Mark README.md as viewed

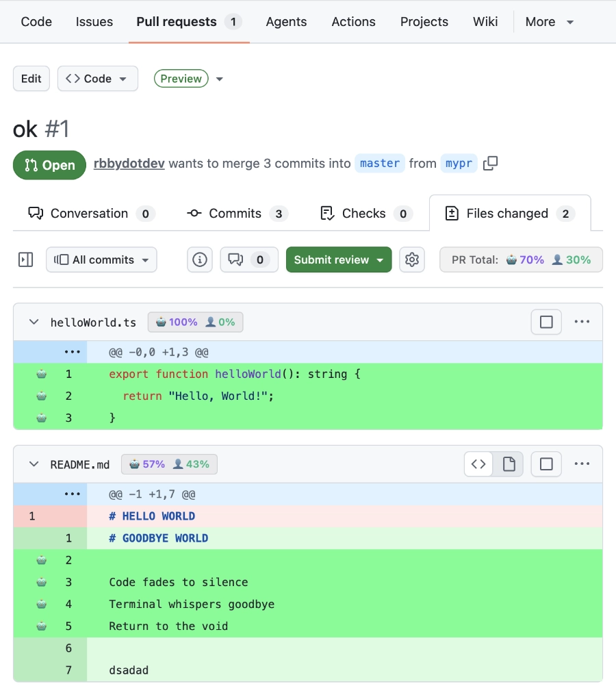click(546, 464)
